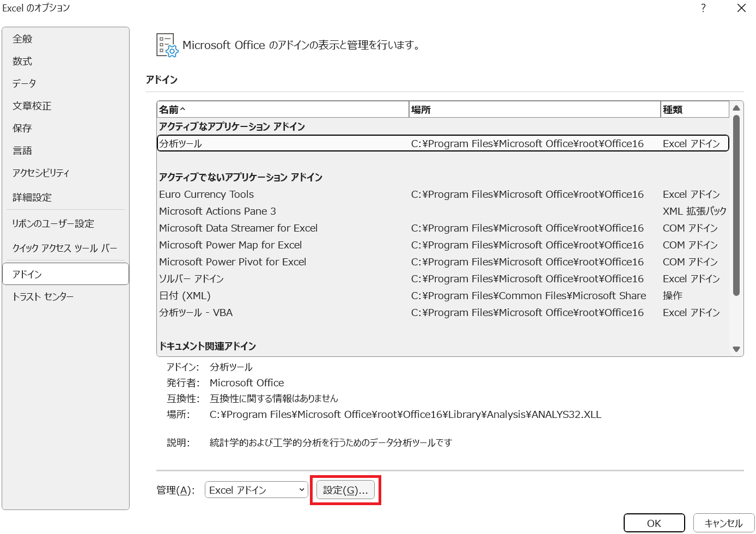Select Euro Currency Tools add-in

[x=443, y=195]
